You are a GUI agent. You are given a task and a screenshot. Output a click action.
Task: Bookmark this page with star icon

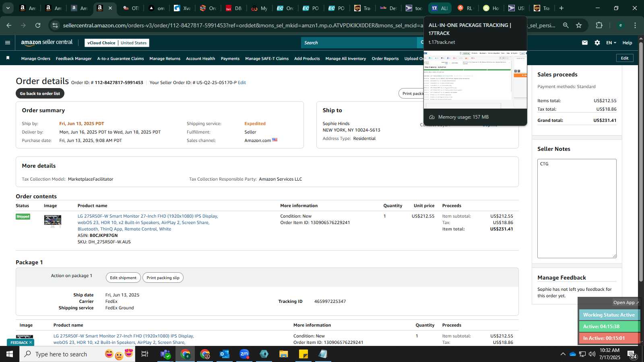[x=579, y=25]
